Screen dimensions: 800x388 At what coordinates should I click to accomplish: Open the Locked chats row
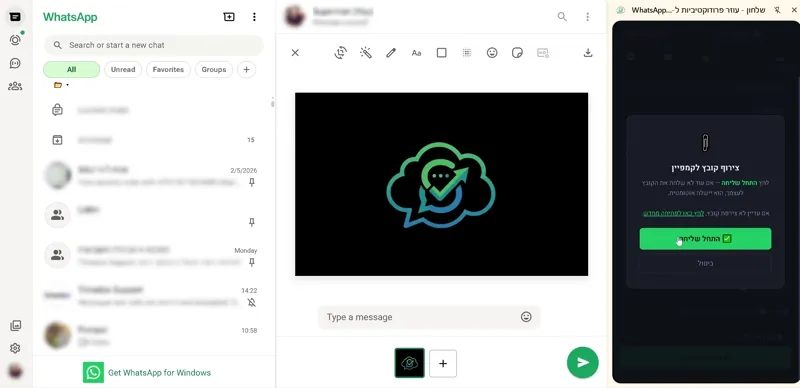click(x=154, y=110)
